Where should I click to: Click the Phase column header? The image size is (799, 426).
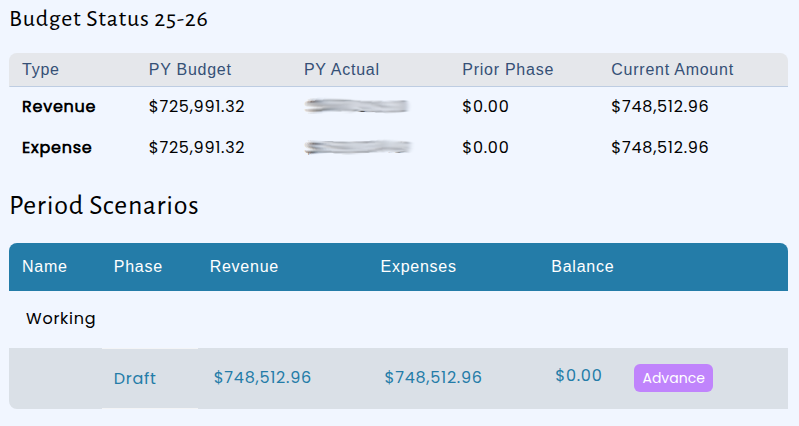(x=138, y=267)
